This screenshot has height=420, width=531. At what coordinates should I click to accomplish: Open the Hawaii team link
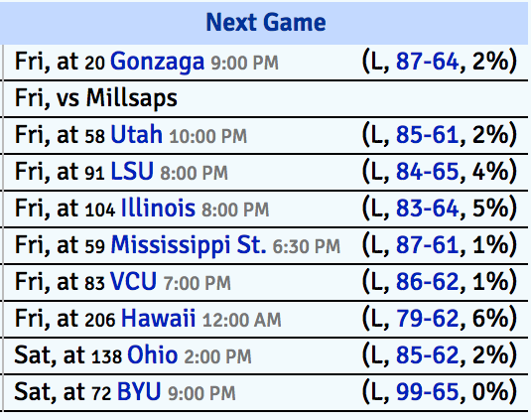pos(158,318)
